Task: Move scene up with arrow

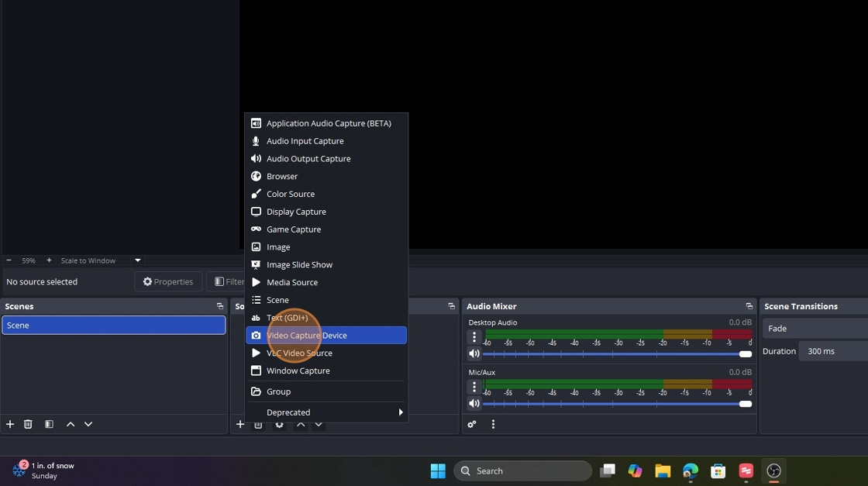Action: pyautogui.click(x=71, y=424)
